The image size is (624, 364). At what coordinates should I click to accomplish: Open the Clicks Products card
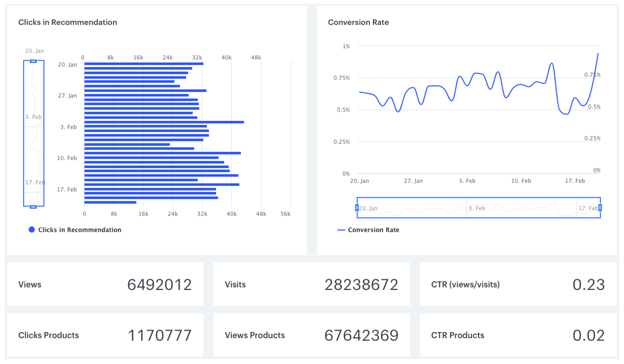click(105, 335)
